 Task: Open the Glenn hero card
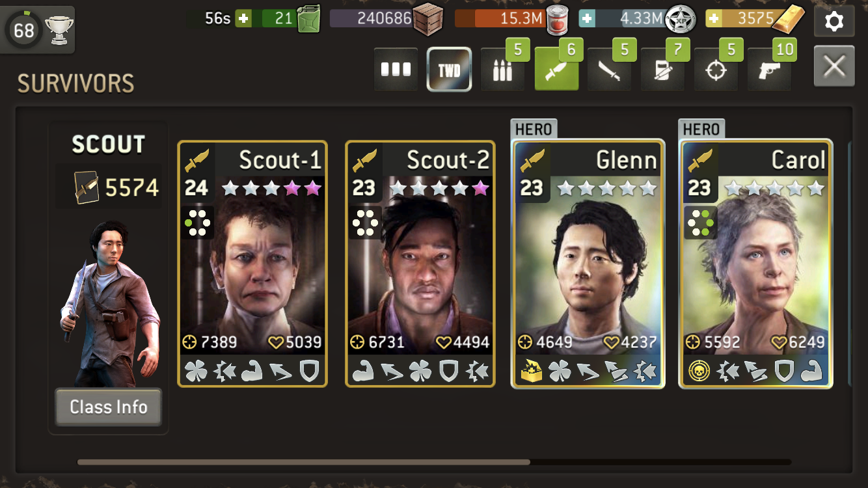point(588,264)
